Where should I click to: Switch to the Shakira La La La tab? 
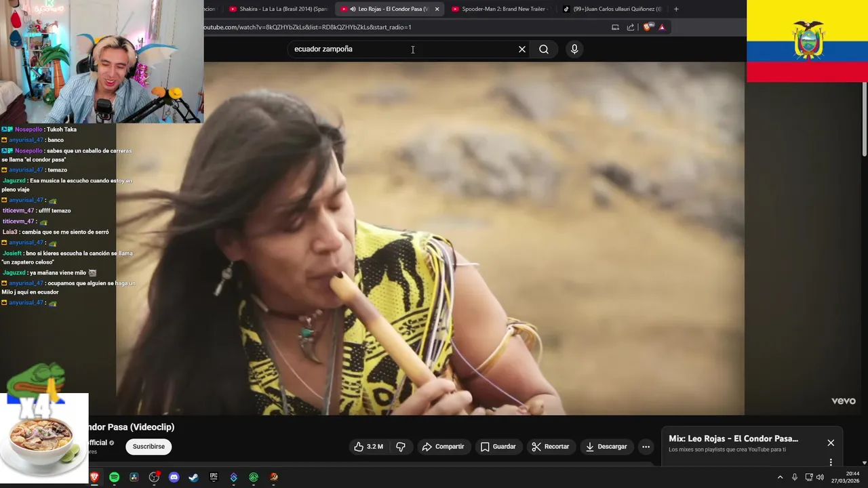(279, 9)
